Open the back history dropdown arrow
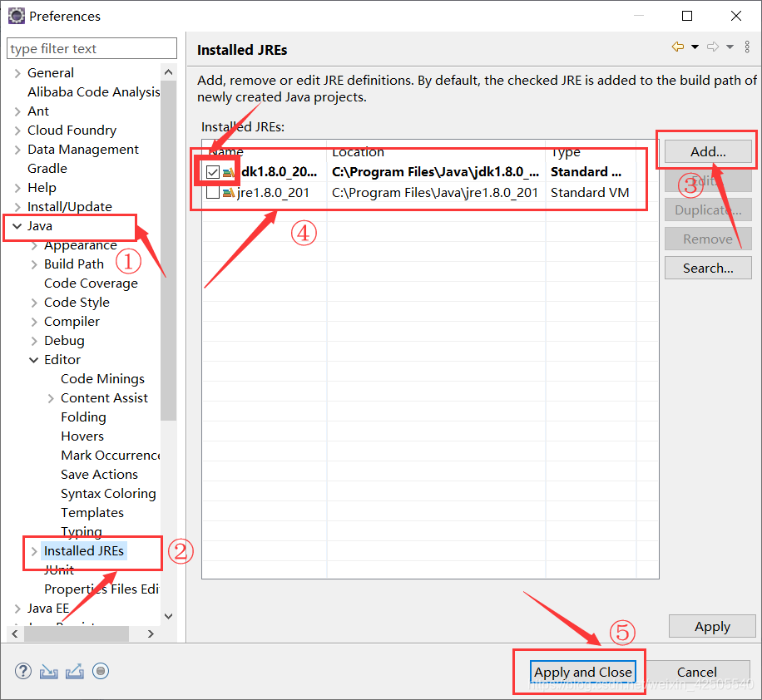Screen dimensions: 762x700 pos(695,47)
